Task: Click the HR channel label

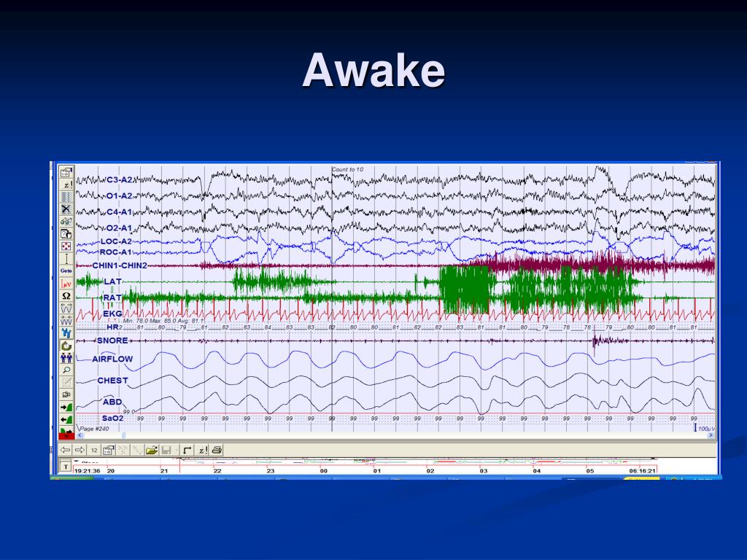Action: (112, 327)
